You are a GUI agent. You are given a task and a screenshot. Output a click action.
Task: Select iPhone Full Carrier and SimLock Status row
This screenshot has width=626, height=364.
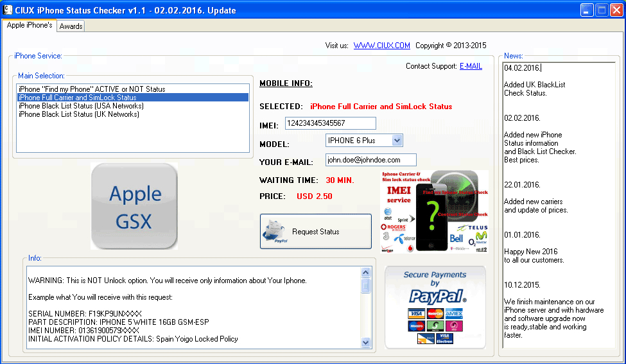tap(132, 98)
